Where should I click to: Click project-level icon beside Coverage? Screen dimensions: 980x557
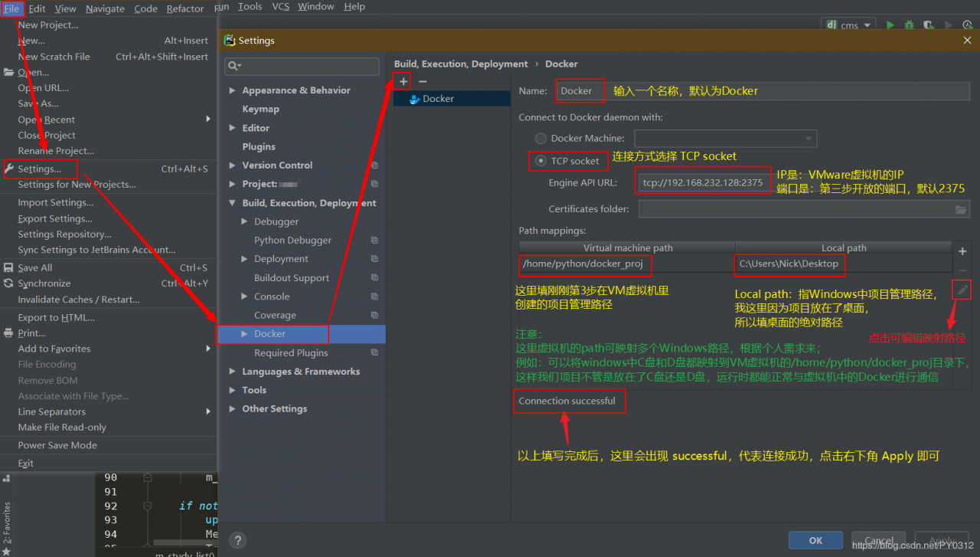point(374,316)
